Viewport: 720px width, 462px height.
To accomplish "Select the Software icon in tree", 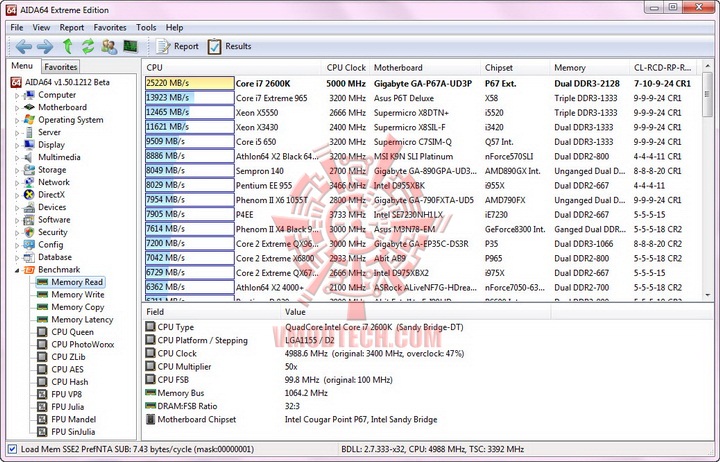I will 29,220.
